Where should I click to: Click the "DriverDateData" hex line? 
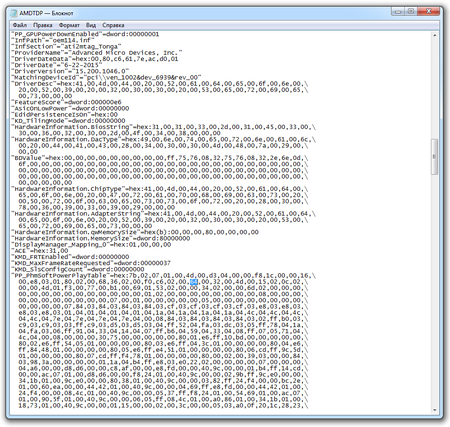(x=95, y=59)
